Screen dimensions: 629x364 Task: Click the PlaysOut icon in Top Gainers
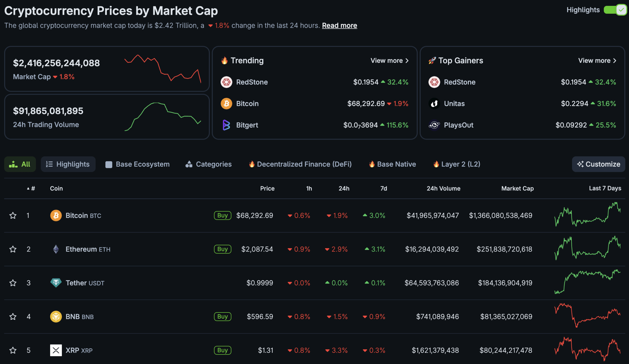point(434,125)
